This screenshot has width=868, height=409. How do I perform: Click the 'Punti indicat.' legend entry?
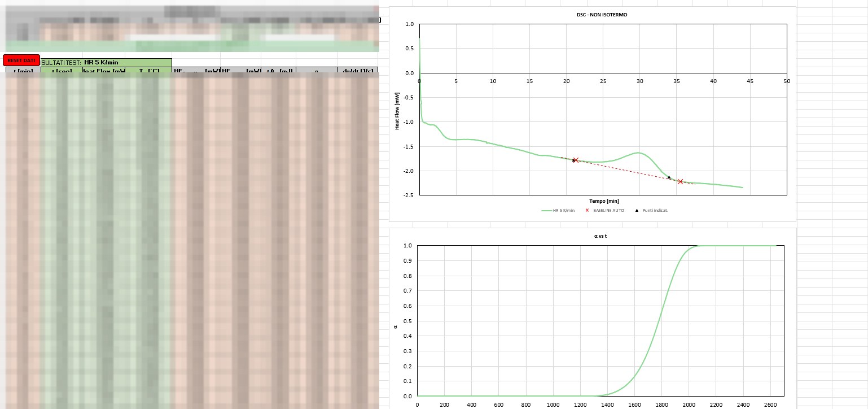(x=652, y=211)
